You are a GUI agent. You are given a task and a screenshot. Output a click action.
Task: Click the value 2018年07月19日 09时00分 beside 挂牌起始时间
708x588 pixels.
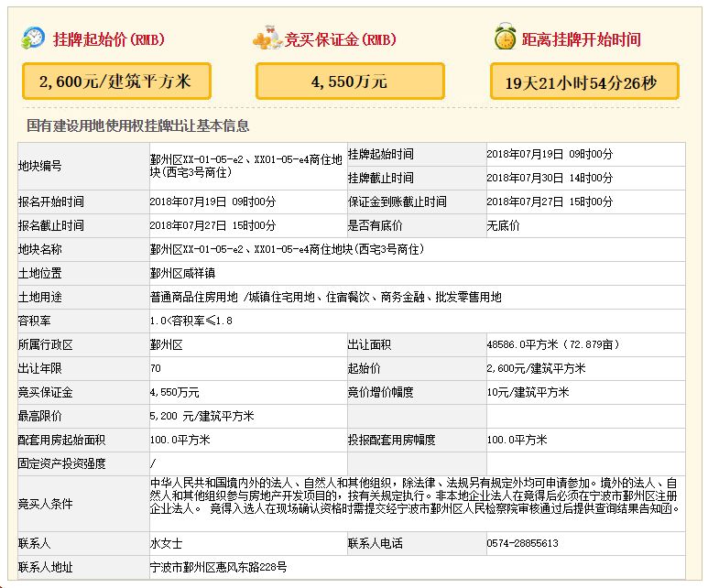click(x=550, y=154)
